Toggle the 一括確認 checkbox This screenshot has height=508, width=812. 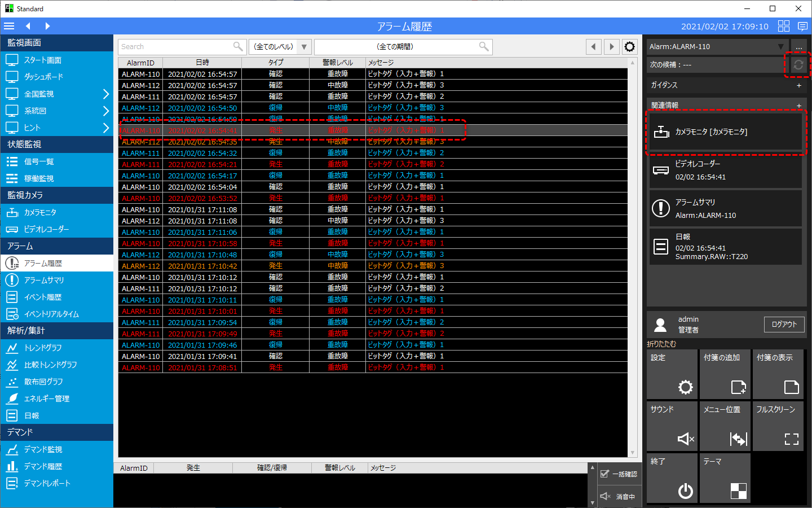(x=605, y=474)
